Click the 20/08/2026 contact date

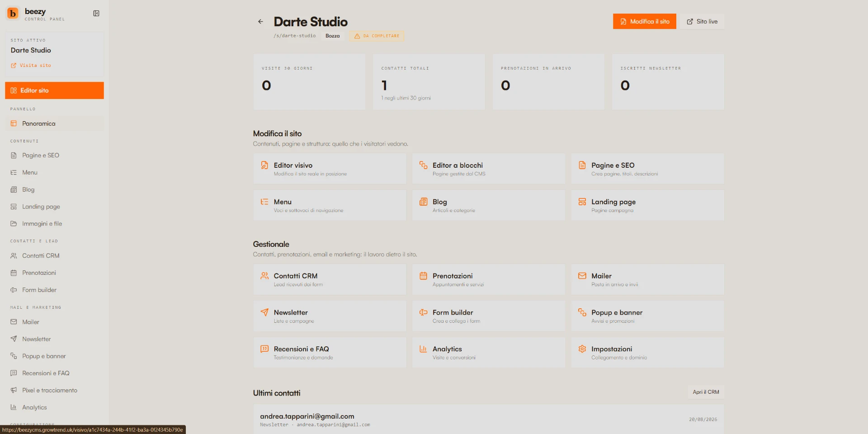tap(703, 420)
